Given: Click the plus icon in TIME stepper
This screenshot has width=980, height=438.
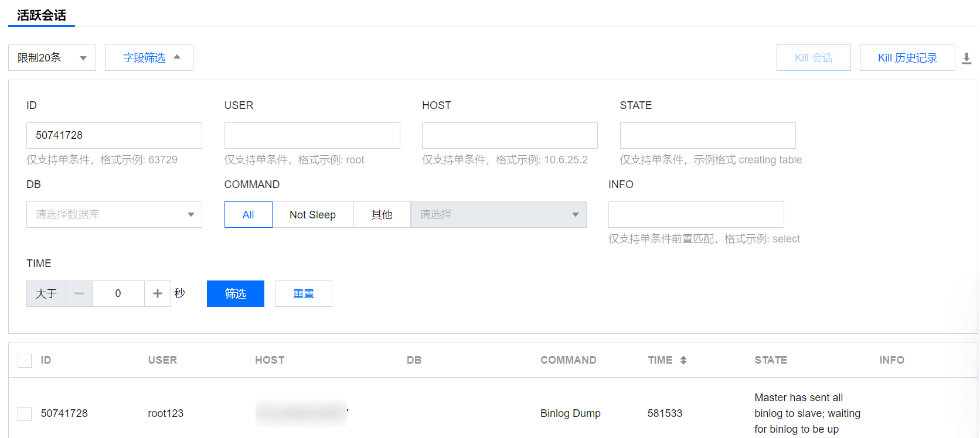Looking at the screenshot, I should [158, 293].
